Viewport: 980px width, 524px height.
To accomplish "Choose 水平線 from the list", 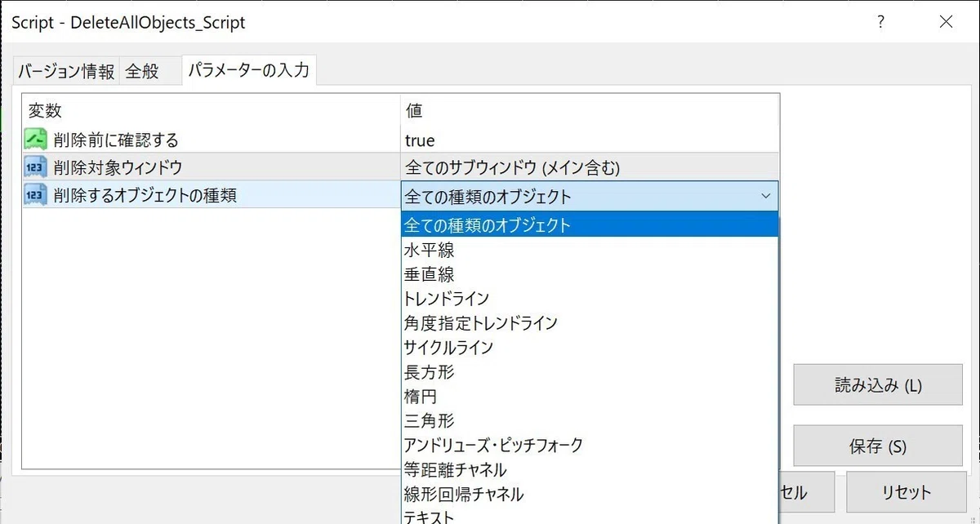I will click(590, 249).
